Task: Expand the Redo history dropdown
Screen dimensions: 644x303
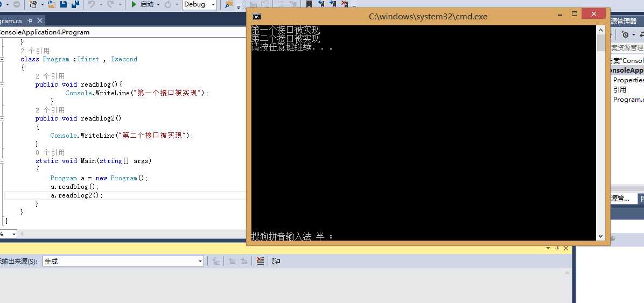Action: pos(120,4)
